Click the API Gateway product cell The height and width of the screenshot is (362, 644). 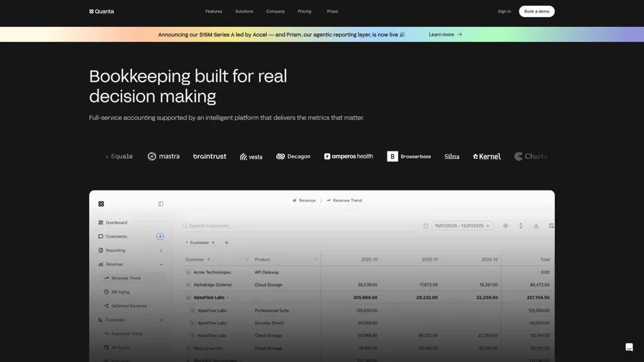(x=267, y=272)
